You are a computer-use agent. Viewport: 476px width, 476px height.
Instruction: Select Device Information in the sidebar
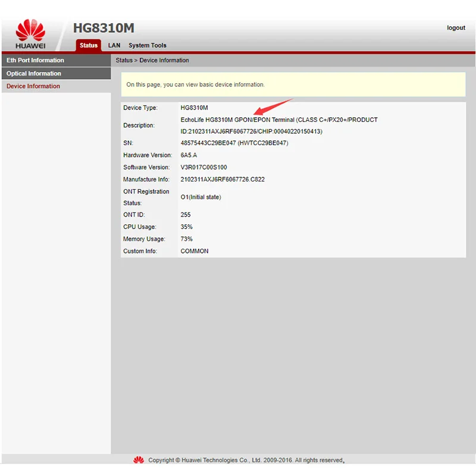click(x=56, y=86)
